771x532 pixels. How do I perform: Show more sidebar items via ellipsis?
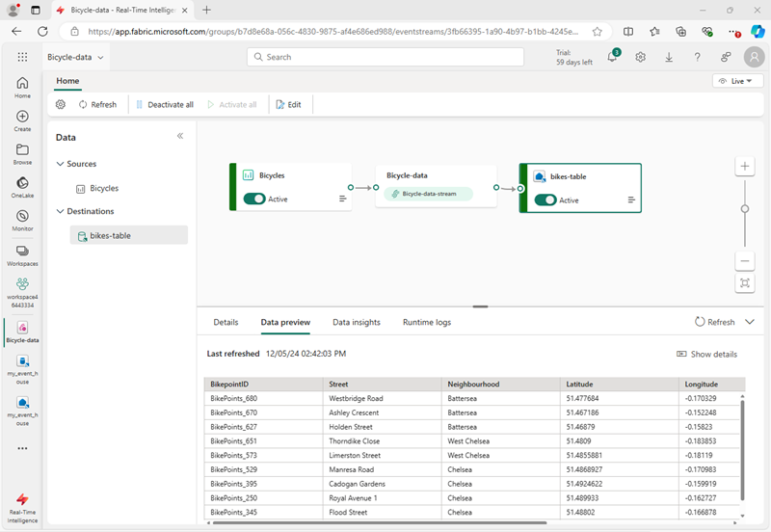click(22, 448)
